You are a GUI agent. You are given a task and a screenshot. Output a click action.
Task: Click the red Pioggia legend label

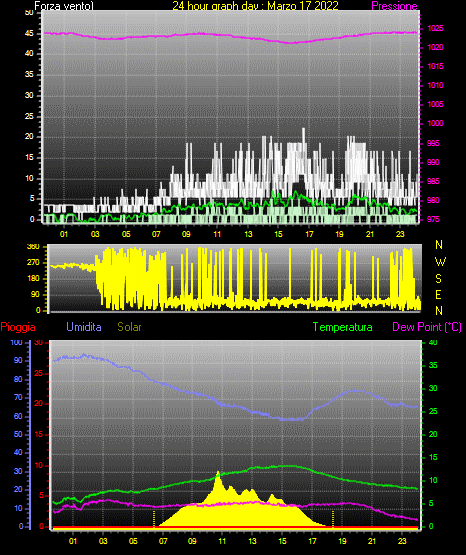[x=18, y=327]
